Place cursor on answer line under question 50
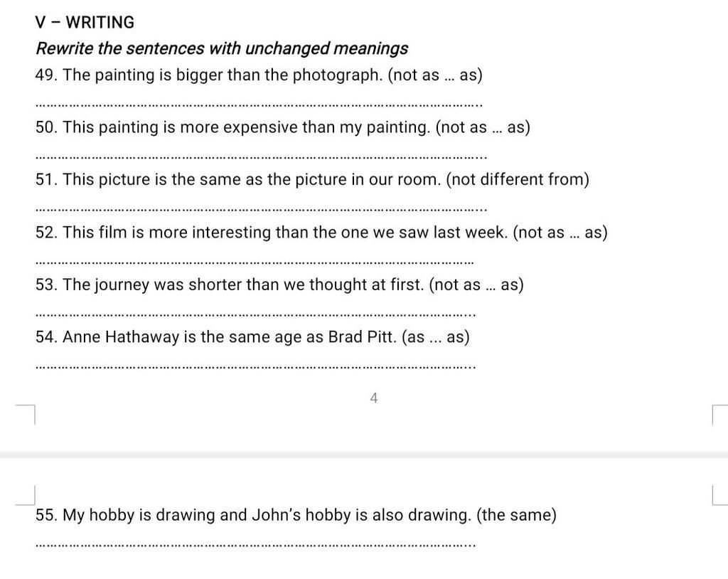Viewport: 728px width, 579px height. coord(262,157)
